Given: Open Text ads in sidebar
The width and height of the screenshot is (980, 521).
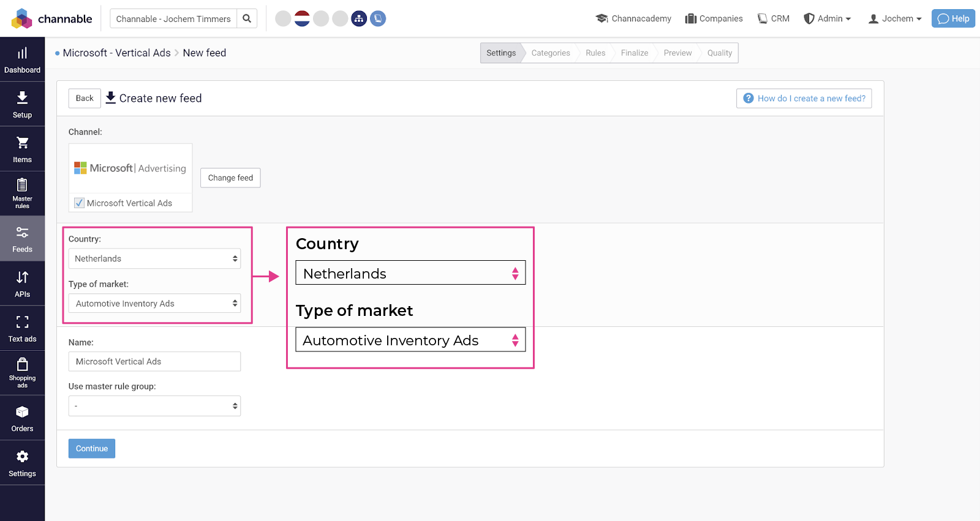Looking at the screenshot, I should [22, 329].
